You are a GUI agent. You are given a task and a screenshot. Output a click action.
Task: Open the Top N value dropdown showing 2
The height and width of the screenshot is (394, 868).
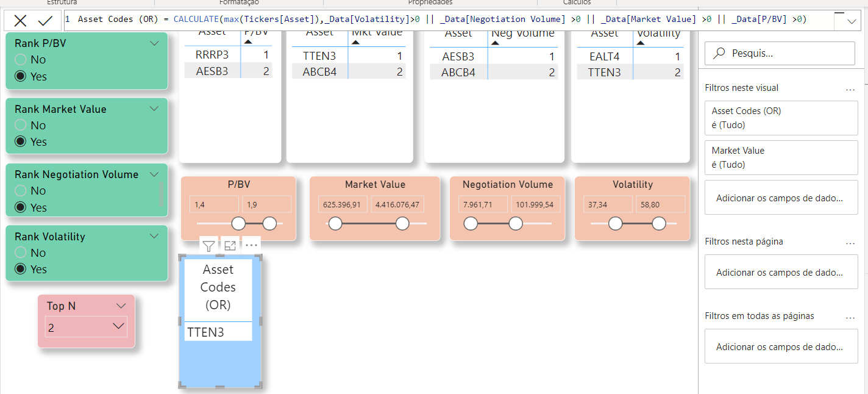86,327
